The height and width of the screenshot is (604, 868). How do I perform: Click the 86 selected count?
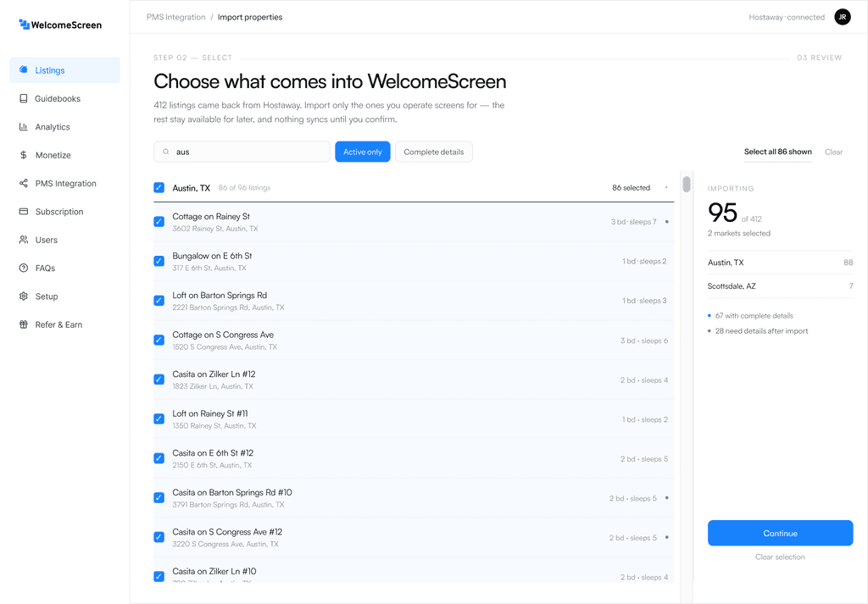click(x=631, y=187)
